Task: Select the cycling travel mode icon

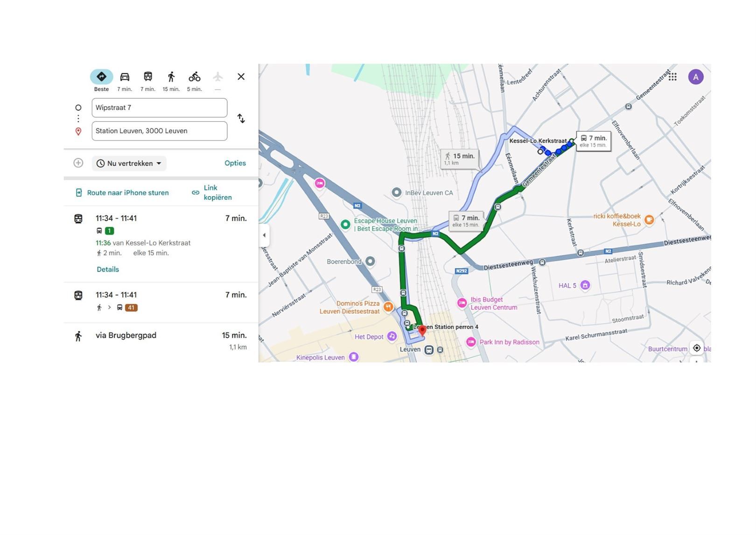Action: click(x=195, y=77)
